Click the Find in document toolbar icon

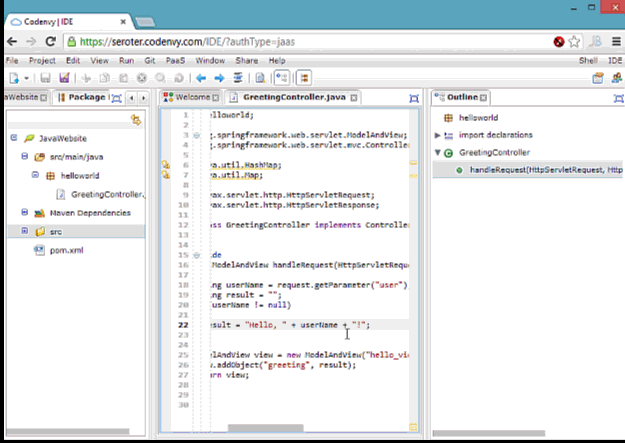pos(260,78)
